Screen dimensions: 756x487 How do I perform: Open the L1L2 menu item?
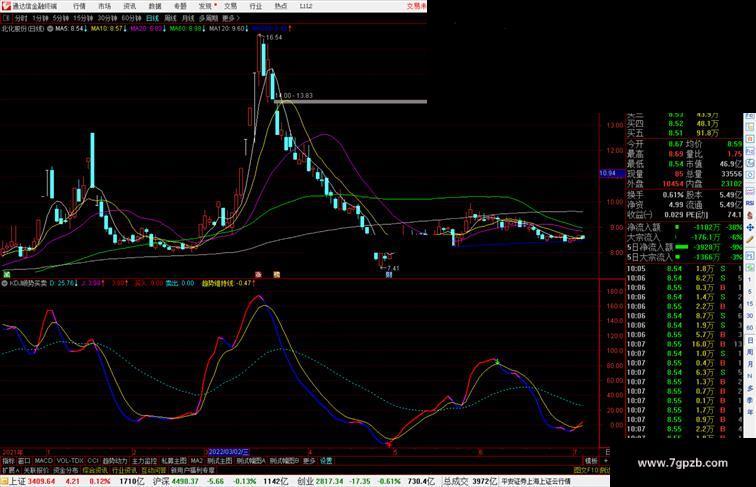point(306,6)
